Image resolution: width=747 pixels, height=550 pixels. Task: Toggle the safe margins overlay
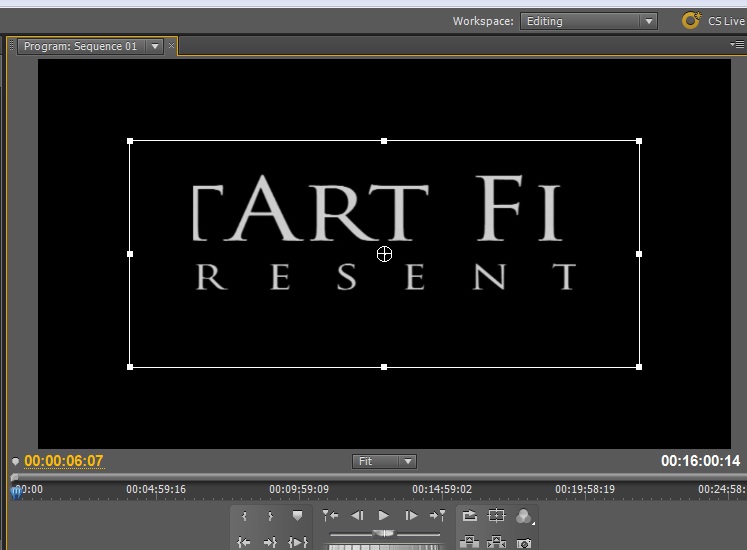click(x=496, y=516)
